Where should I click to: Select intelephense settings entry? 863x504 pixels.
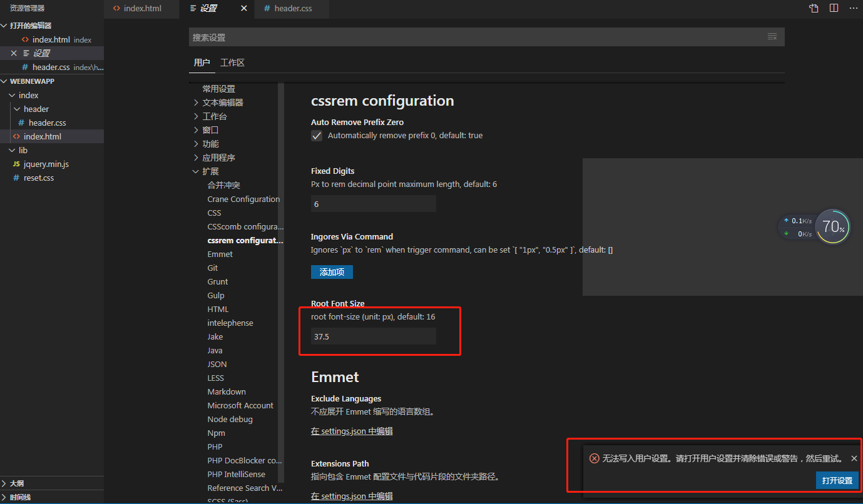click(x=230, y=323)
